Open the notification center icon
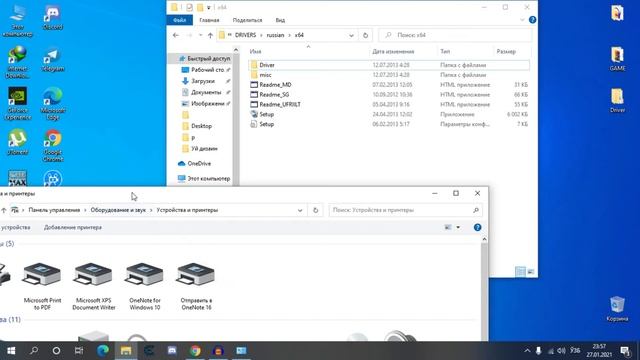This screenshot has height=360, width=640. coord(625,351)
